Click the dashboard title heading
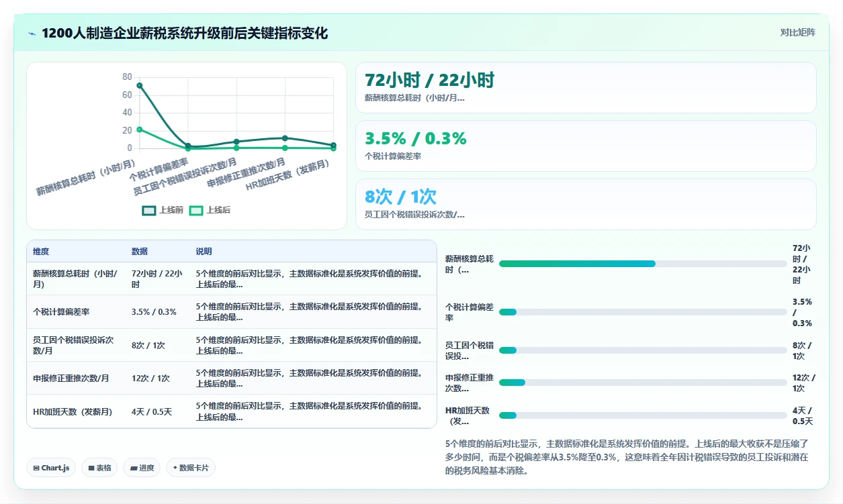This screenshot has height=504, width=843. pos(185,33)
